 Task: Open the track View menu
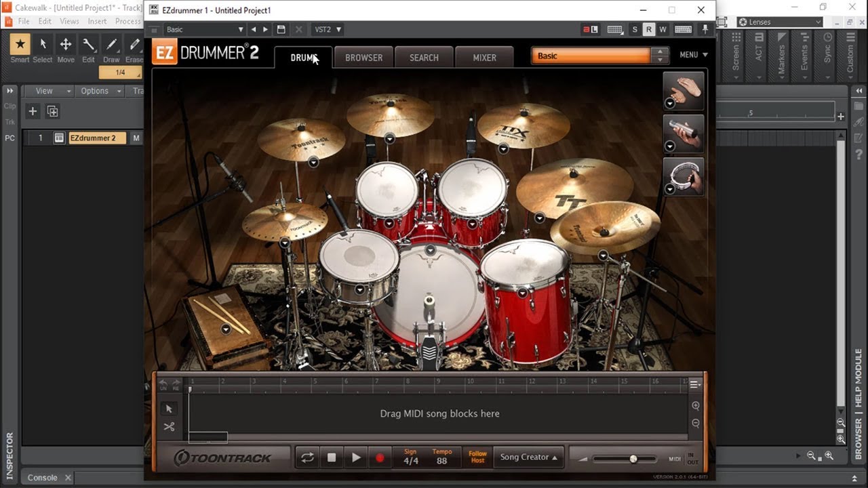coord(48,91)
